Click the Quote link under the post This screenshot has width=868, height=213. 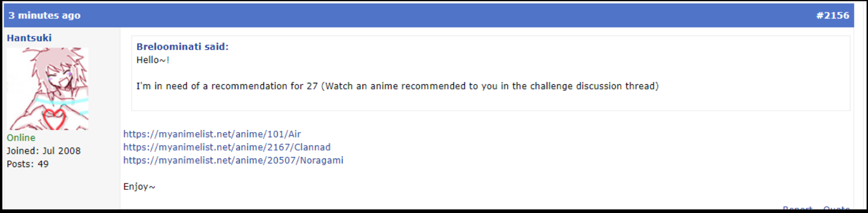point(836,207)
